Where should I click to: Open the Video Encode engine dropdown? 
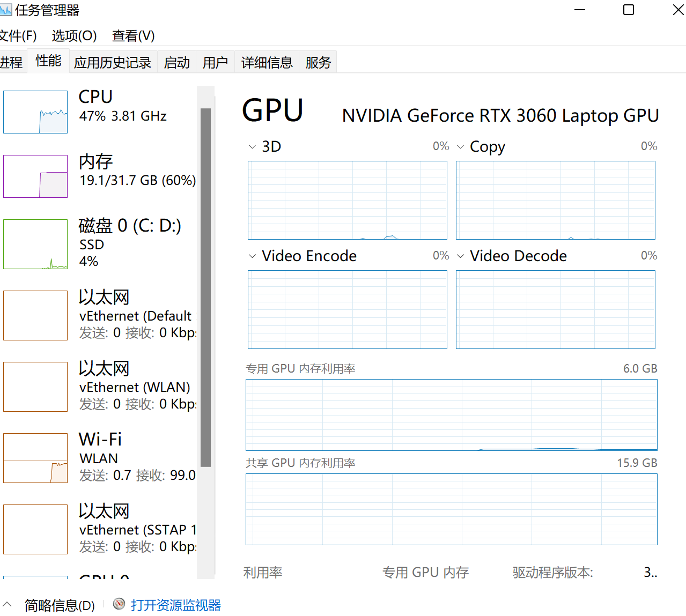click(253, 256)
